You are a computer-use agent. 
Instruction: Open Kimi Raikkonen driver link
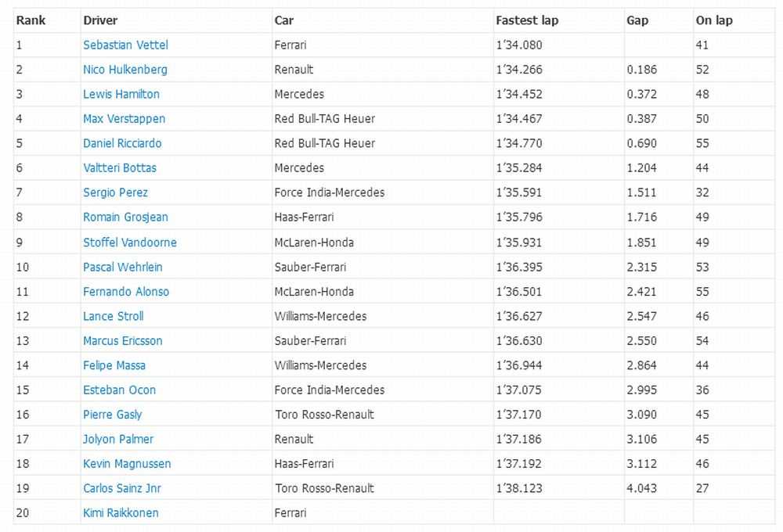point(121,513)
